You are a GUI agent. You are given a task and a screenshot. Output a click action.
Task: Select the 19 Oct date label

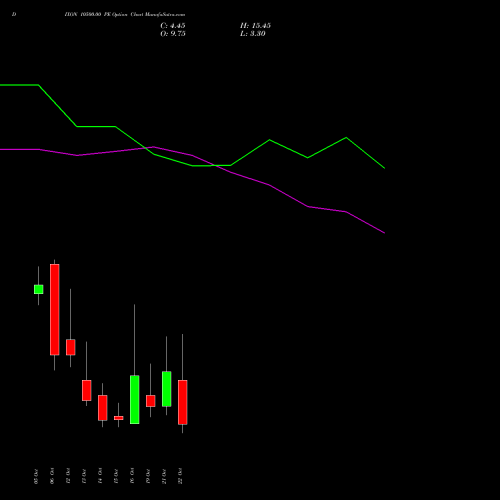point(148,476)
